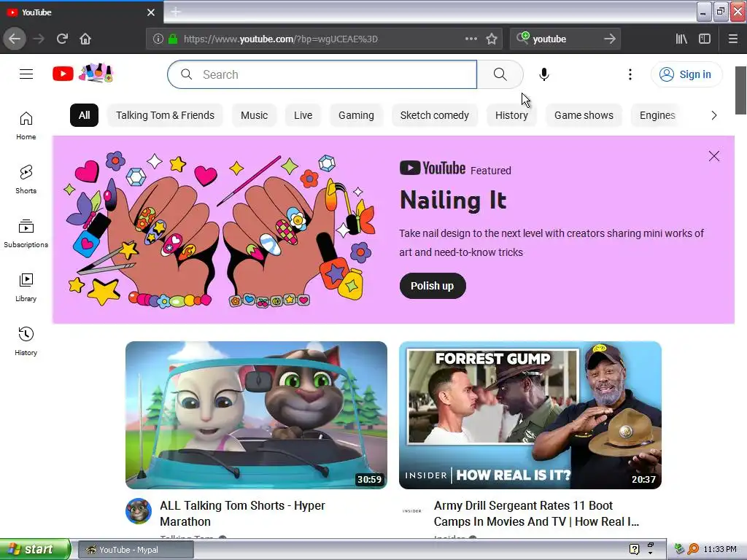The image size is (747, 560).
Task: Start voice search with microphone icon
Action: (x=544, y=74)
